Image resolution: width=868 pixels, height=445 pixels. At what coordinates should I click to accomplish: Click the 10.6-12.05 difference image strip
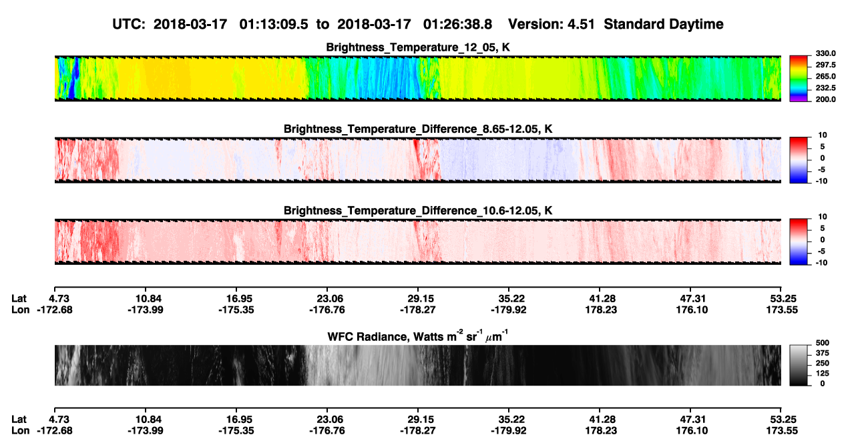pyautogui.click(x=417, y=242)
